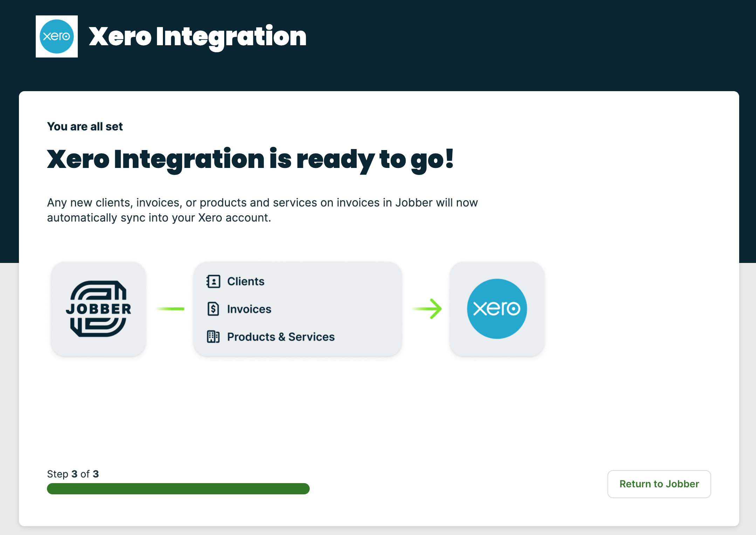Click the Clients address book icon
The image size is (756, 535).
pos(213,281)
